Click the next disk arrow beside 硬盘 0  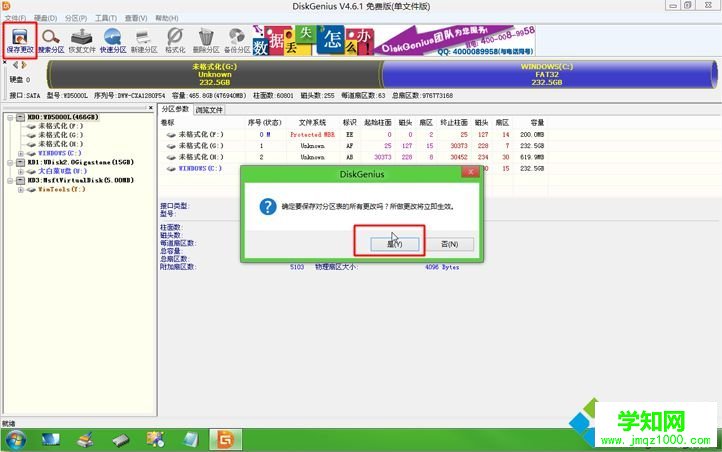point(24,65)
